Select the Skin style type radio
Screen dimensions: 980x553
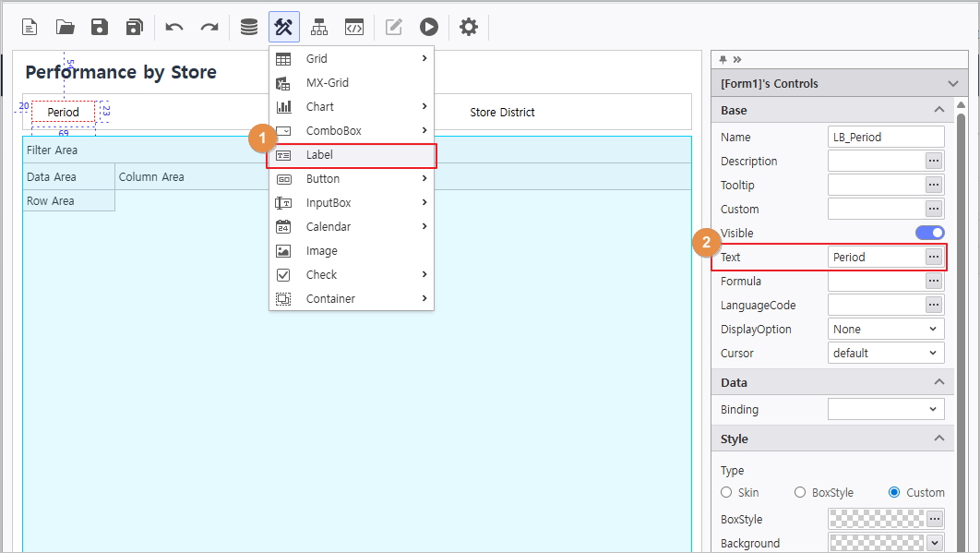727,493
